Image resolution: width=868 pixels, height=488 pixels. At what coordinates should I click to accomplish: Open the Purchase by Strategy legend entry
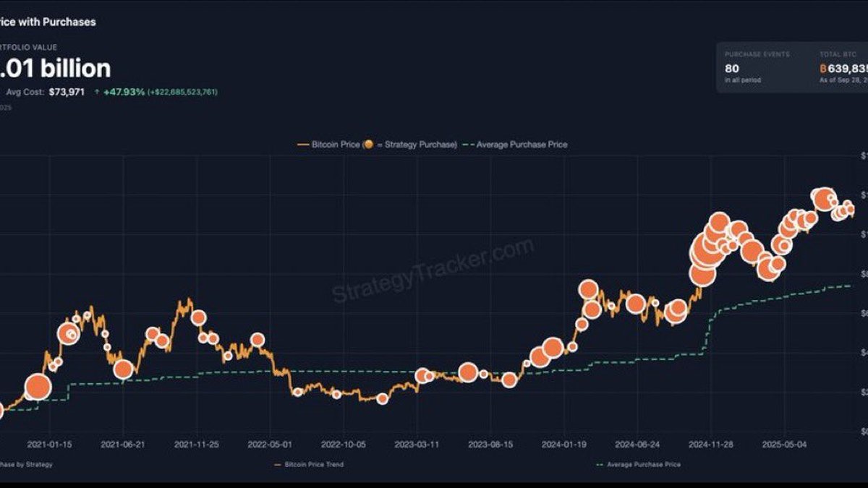pos(25,466)
